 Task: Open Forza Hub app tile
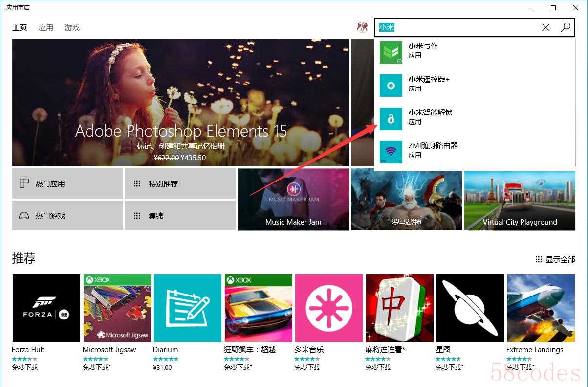point(46,308)
